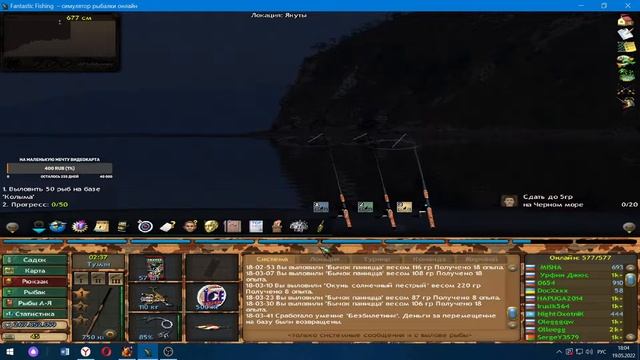Open the Садок menu button
This screenshot has width=640, height=360.
coord(35,260)
